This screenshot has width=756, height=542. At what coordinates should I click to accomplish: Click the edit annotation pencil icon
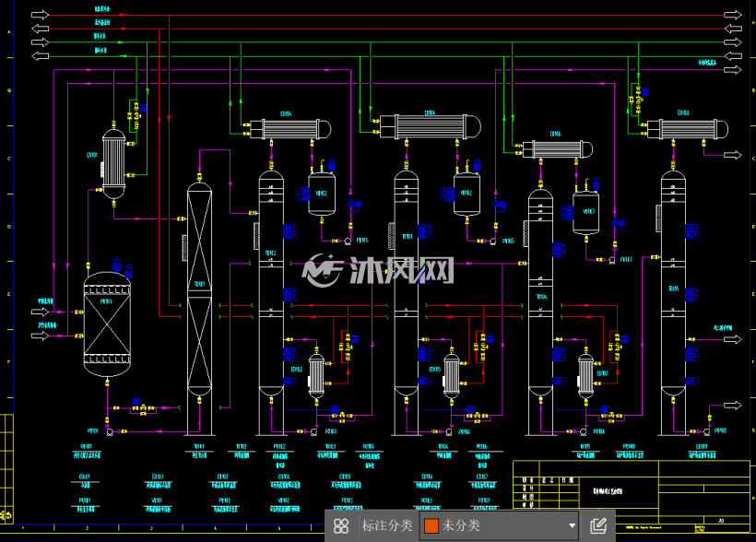pyautogui.click(x=598, y=525)
